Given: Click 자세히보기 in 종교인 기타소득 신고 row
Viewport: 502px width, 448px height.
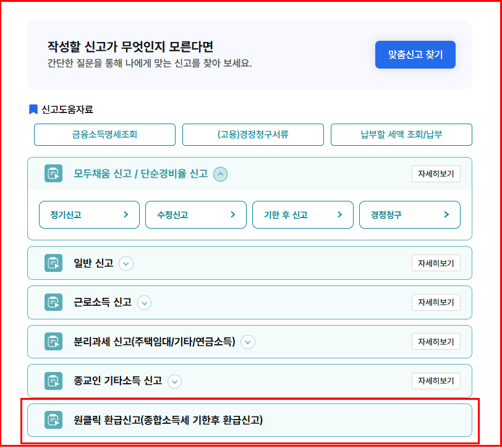Looking at the screenshot, I should point(436,381).
